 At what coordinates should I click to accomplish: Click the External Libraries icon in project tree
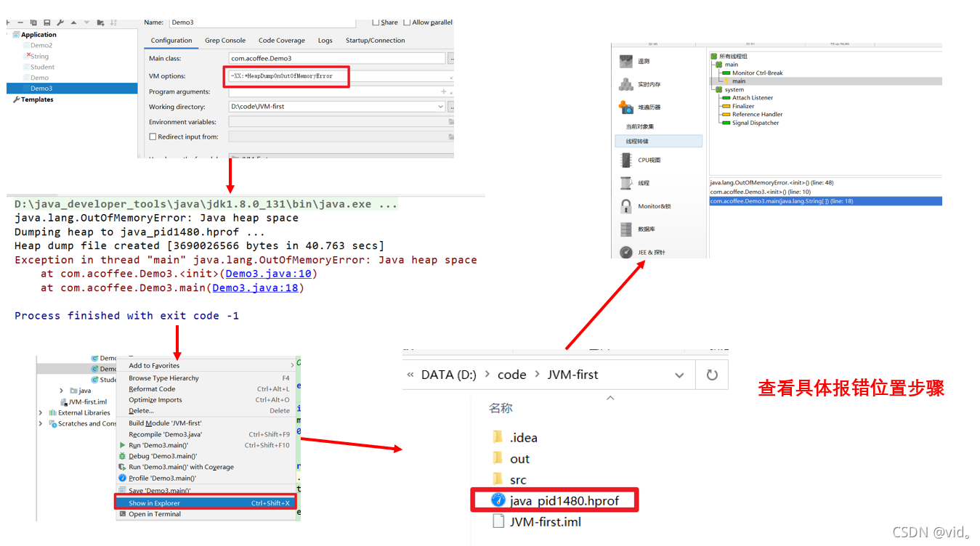click(52, 412)
